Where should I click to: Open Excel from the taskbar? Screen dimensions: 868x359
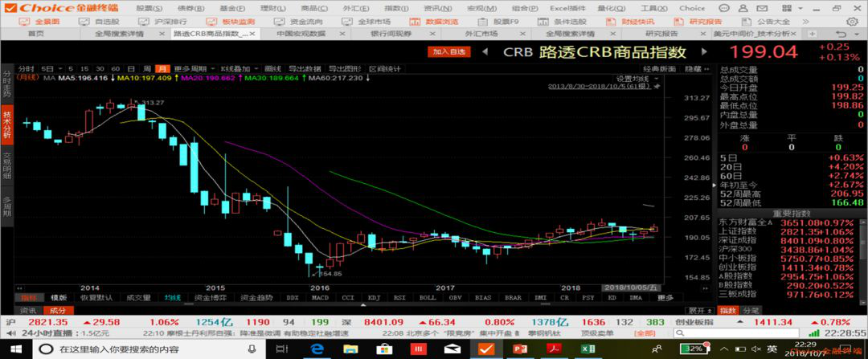587,349
